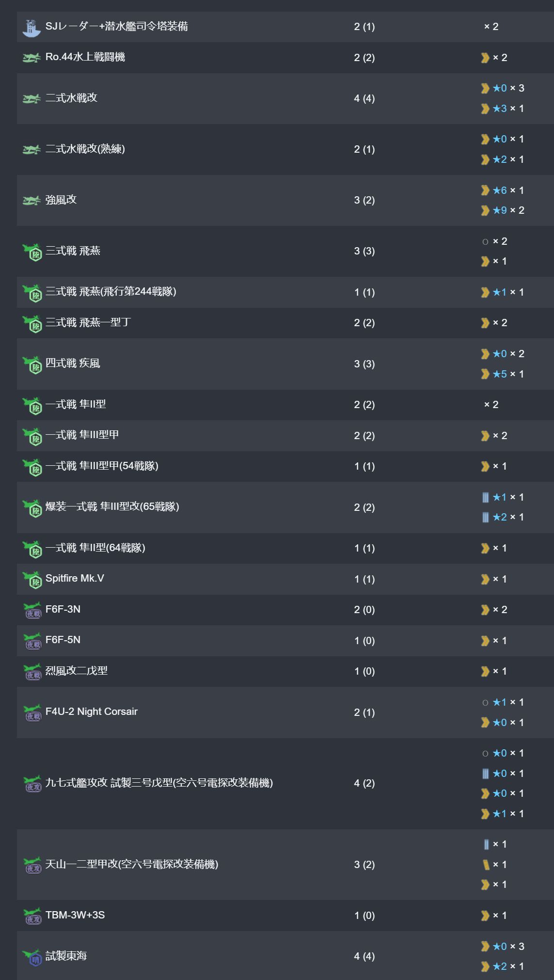Click the 強風改 seaplane fighter icon

(32, 200)
